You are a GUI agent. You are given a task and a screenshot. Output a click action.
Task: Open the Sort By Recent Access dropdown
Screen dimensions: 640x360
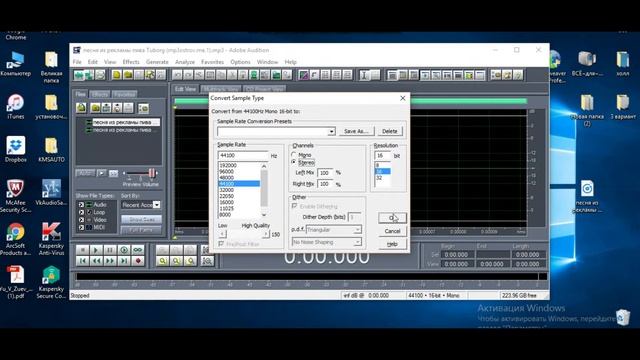coord(156,204)
